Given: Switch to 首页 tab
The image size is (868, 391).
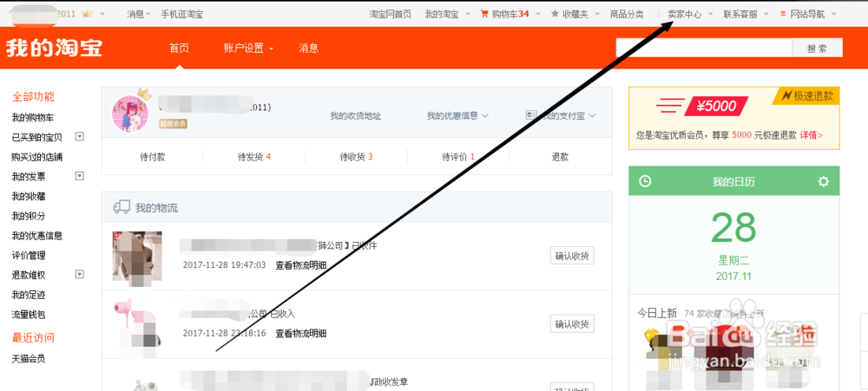Looking at the screenshot, I should point(180,48).
